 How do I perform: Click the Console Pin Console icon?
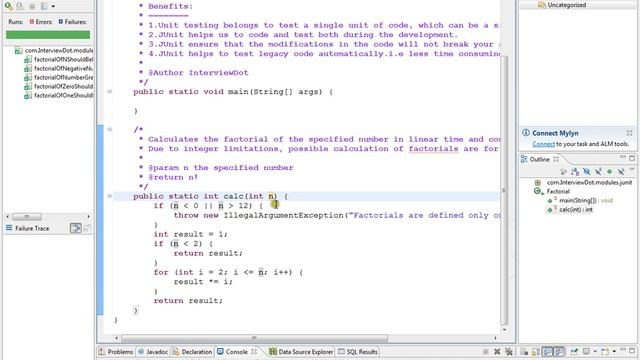click(574, 351)
